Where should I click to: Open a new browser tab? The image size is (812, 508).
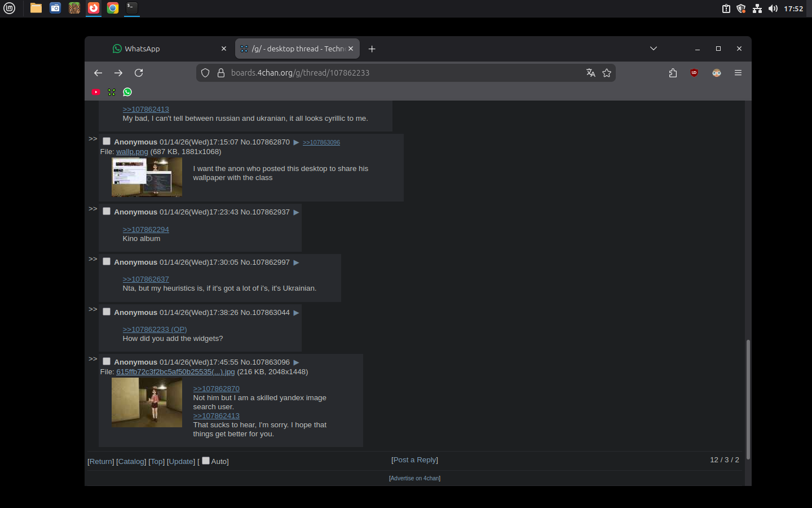point(372,49)
